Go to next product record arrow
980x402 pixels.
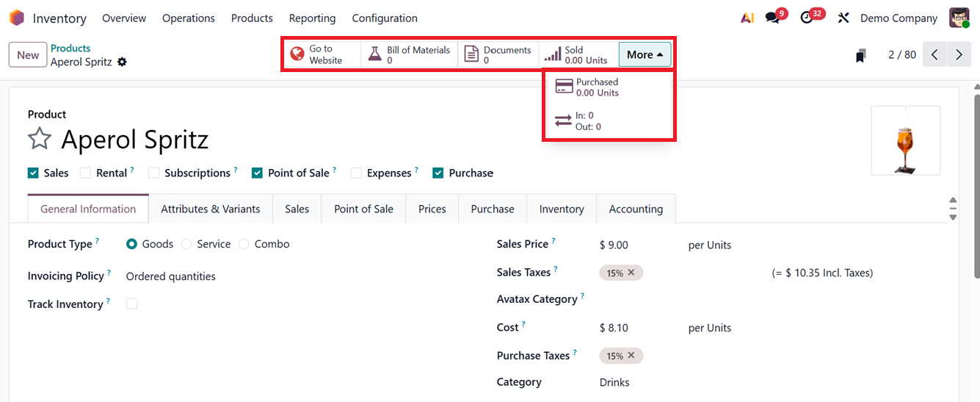click(959, 54)
